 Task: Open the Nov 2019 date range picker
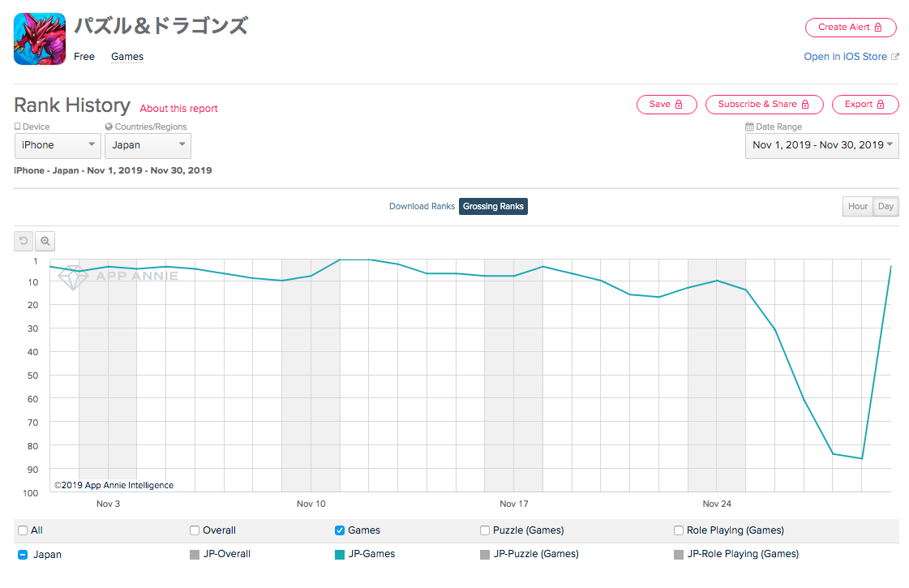[x=822, y=145]
